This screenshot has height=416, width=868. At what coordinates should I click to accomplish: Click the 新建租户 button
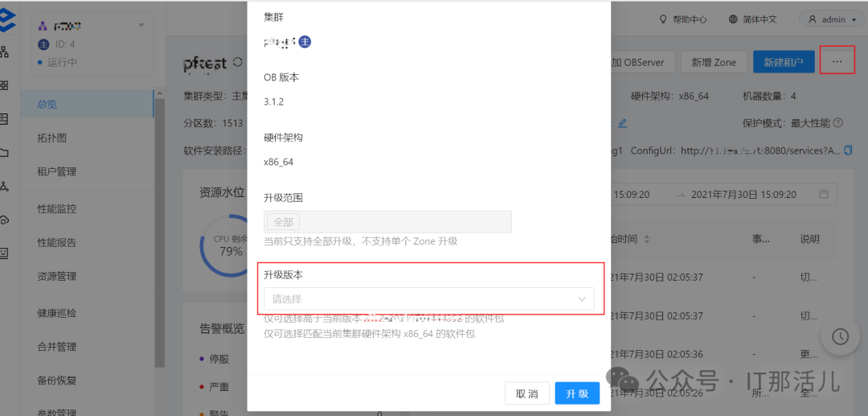point(784,62)
